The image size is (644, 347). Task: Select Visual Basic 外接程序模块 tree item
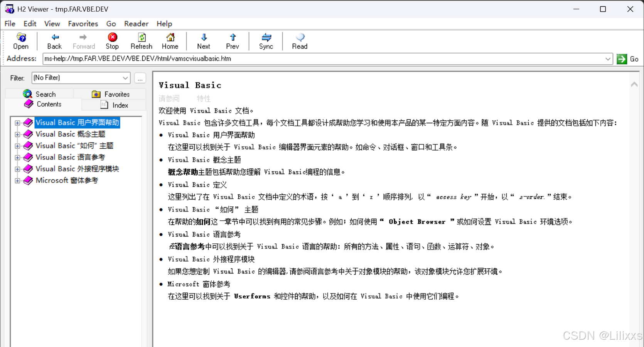pos(77,169)
